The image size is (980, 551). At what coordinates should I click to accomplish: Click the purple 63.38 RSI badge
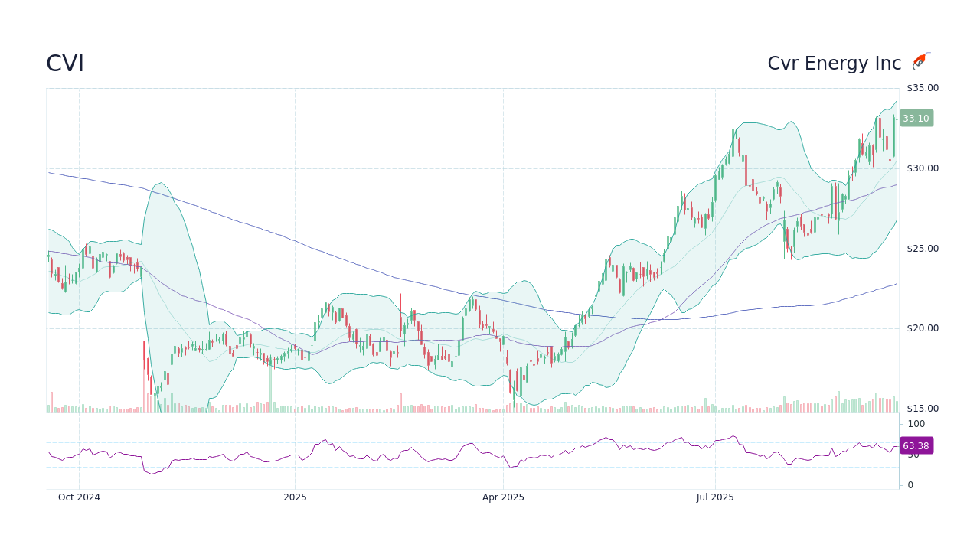coord(916,445)
